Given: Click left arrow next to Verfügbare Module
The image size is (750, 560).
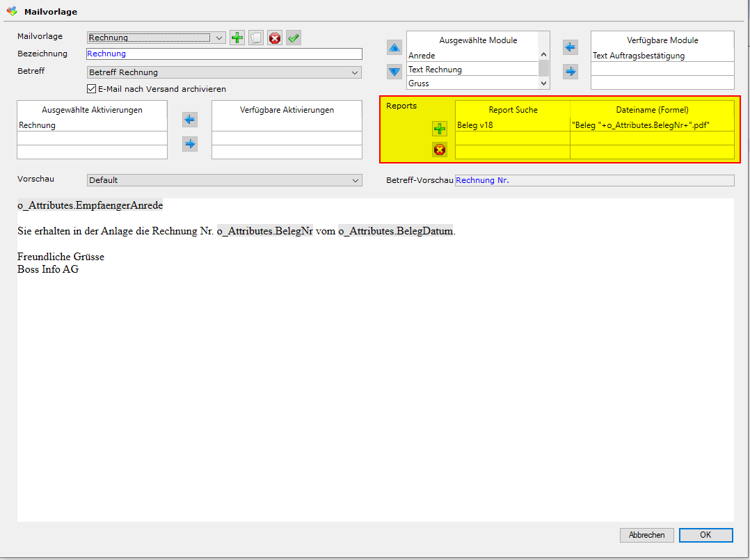Looking at the screenshot, I should click(x=571, y=47).
